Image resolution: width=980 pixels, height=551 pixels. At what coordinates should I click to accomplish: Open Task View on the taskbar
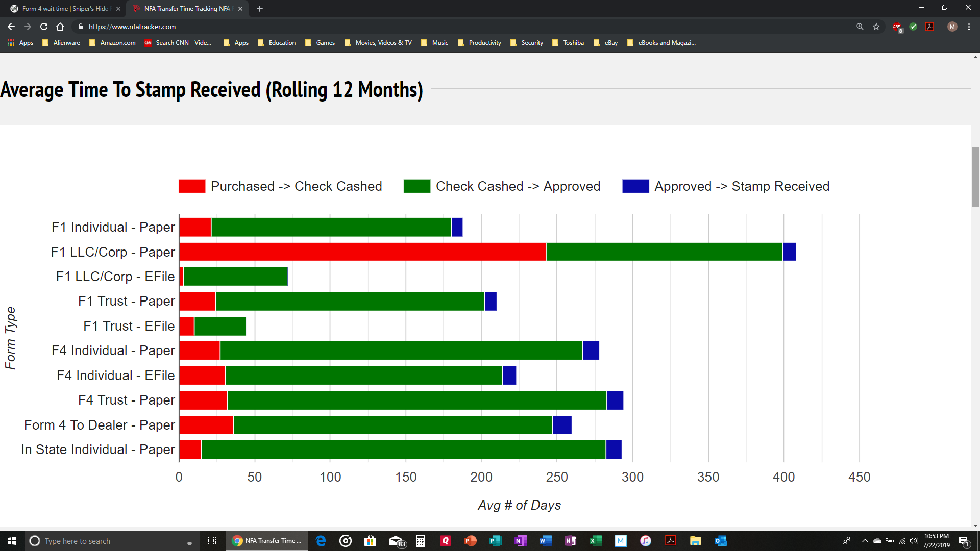[x=212, y=541]
